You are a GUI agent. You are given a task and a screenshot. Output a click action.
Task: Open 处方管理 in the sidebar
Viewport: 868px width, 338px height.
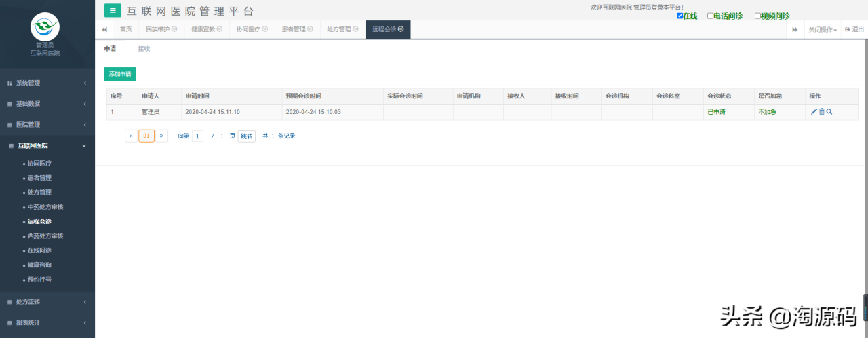point(39,192)
